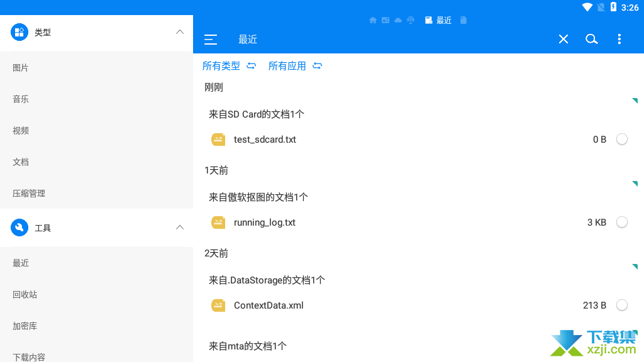
Task: Switch the 所有应用 filter
Action: [x=295, y=66]
